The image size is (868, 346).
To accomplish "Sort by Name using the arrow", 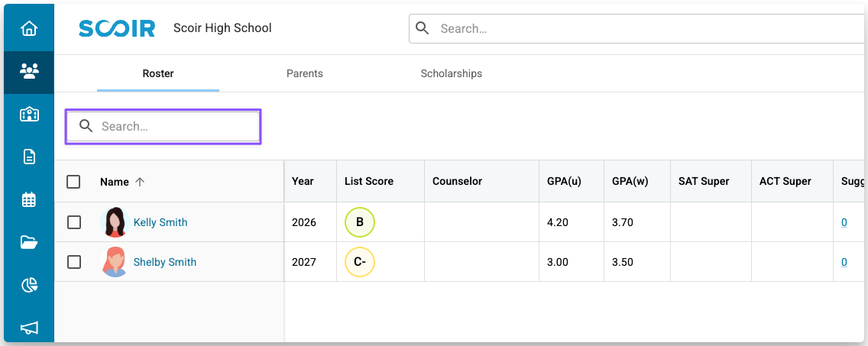I will 140,182.
